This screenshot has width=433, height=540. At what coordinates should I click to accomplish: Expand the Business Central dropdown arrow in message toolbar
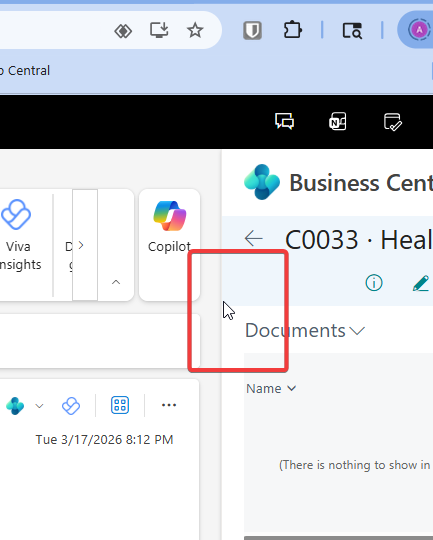click(39, 406)
